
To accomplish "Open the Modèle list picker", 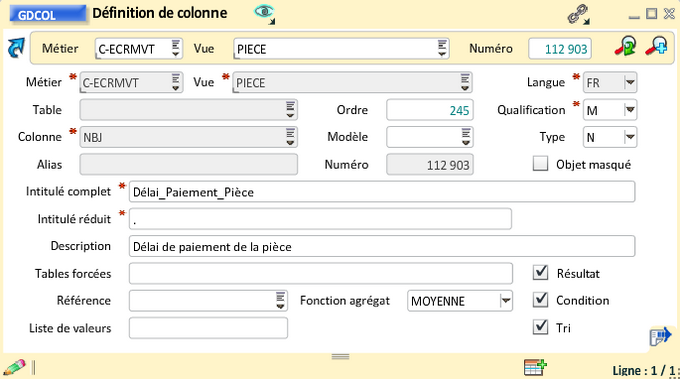I will tap(466, 137).
